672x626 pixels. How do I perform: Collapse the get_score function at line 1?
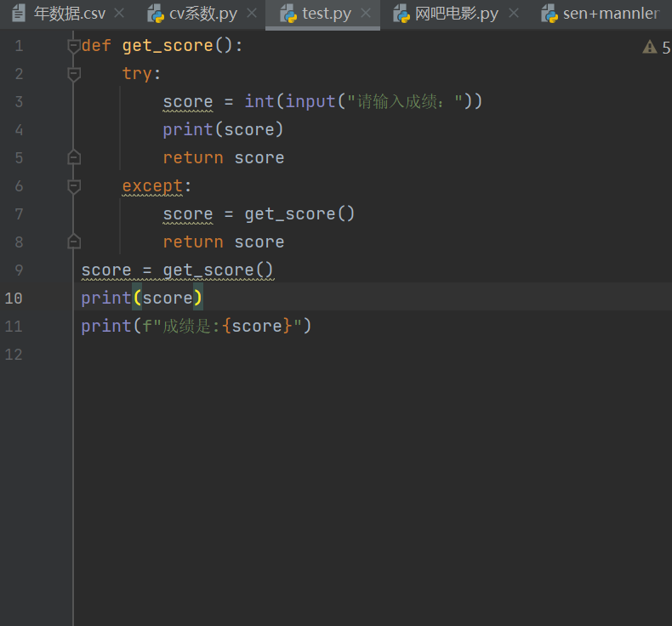pos(74,46)
